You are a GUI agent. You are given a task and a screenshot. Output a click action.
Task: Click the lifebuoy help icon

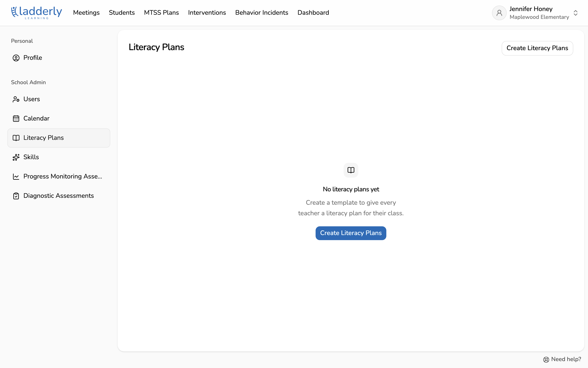546,360
